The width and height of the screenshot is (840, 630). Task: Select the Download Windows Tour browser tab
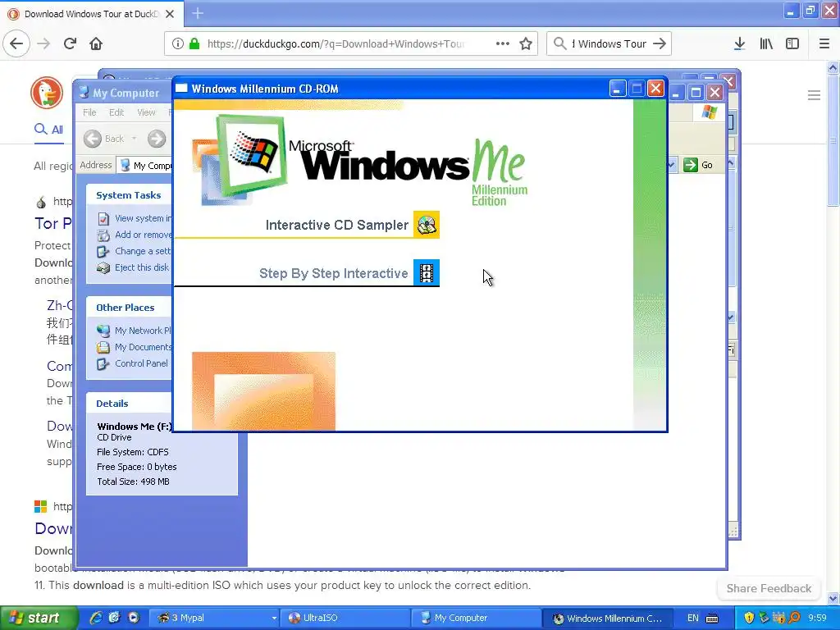91,14
